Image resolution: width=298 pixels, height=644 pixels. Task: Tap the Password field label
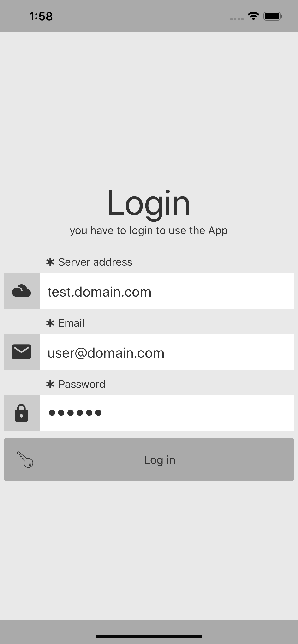82,384
